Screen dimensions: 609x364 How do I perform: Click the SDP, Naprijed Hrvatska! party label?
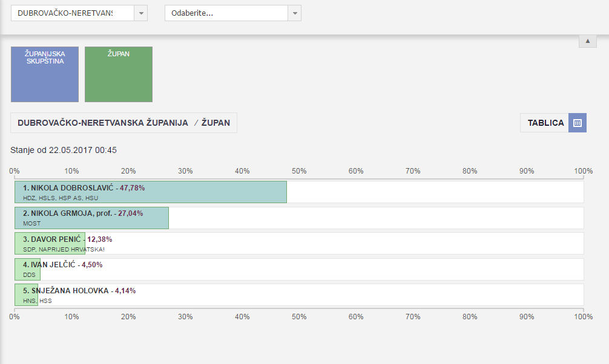[64, 249]
